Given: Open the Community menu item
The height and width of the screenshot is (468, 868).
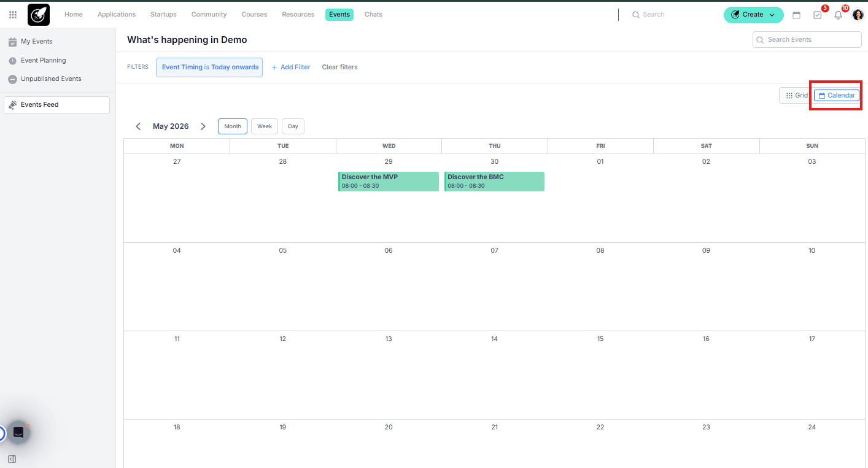Looking at the screenshot, I should tap(209, 15).
